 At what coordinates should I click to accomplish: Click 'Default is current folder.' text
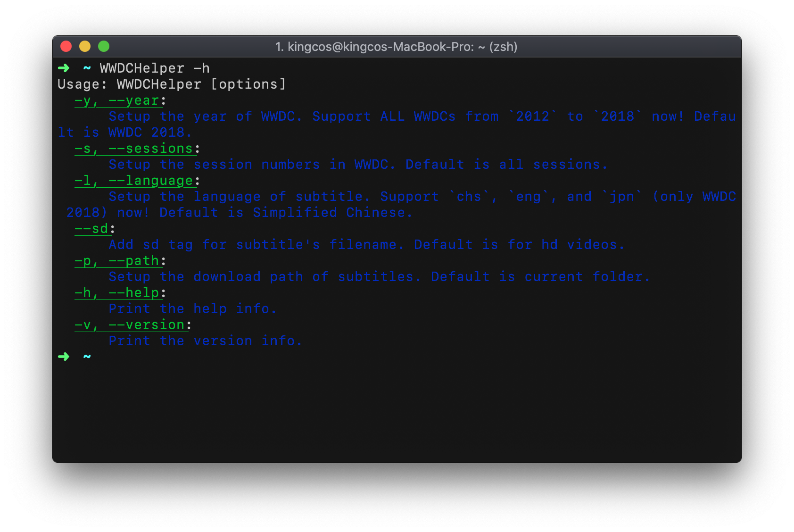(x=540, y=277)
